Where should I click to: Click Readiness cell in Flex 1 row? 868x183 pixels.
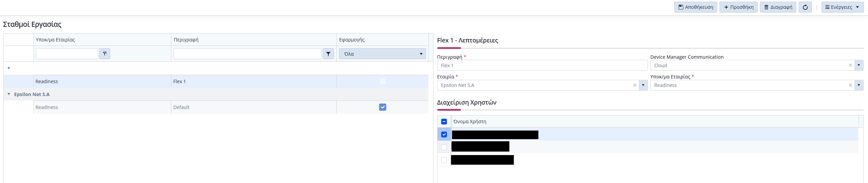pos(102,81)
